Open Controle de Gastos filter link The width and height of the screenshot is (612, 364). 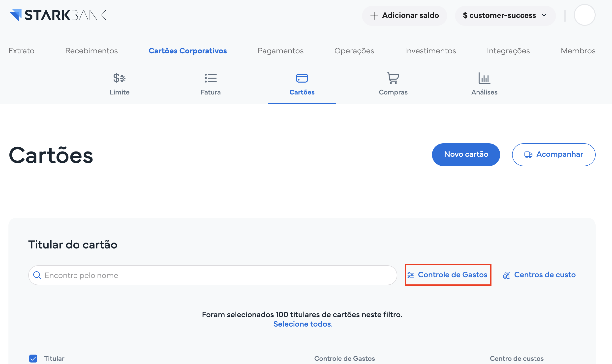[448, 275]
